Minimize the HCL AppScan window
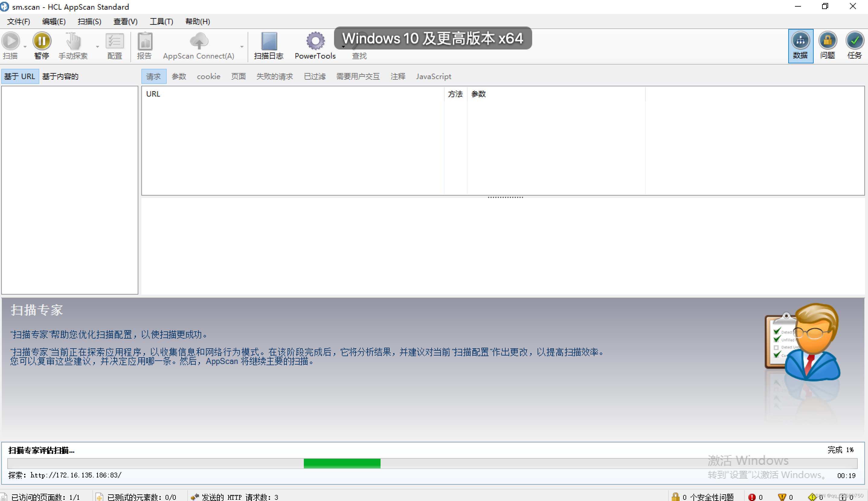Screen dimensions: 868x501 tap(798, 7)
